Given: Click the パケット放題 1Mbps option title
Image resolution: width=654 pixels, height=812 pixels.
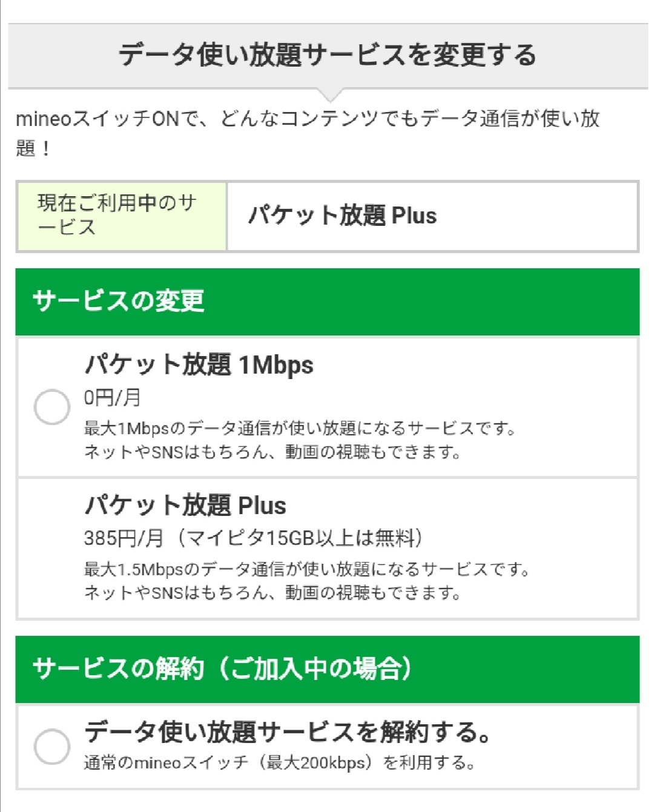Looking at the screenshot, I should tap(199, 365).
